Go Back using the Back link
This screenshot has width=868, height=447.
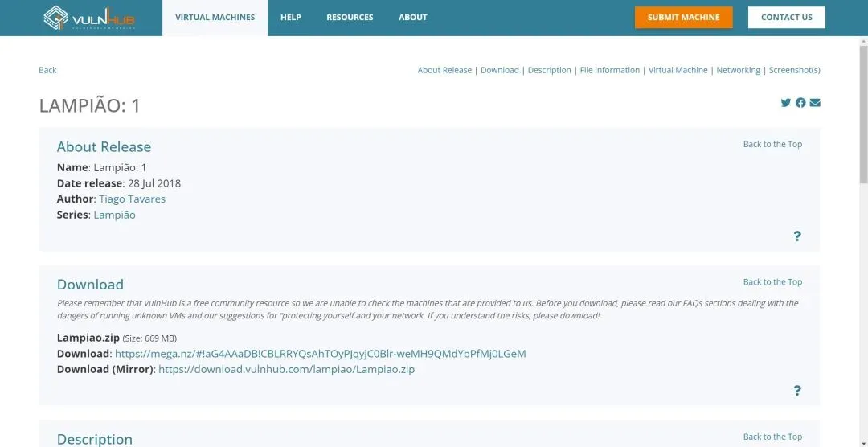coord(47,70)
